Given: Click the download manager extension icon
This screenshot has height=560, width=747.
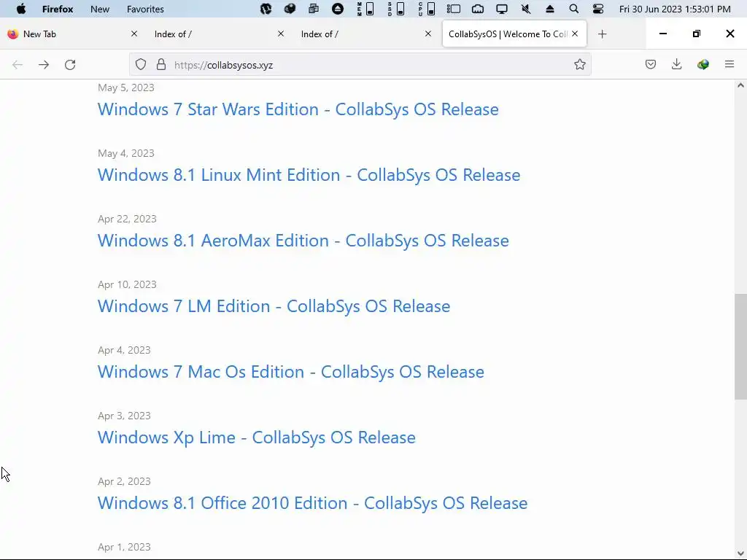Looking at the screenshot, I should 703,64.
